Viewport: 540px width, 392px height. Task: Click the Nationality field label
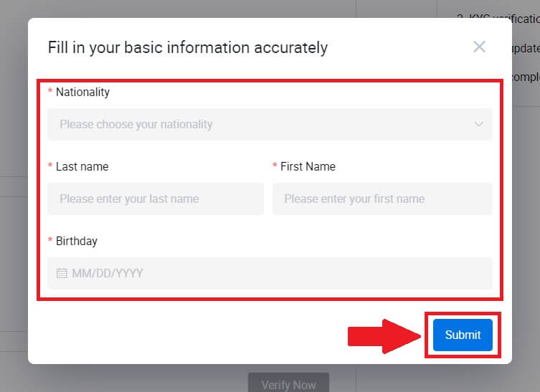pos(82,92)
